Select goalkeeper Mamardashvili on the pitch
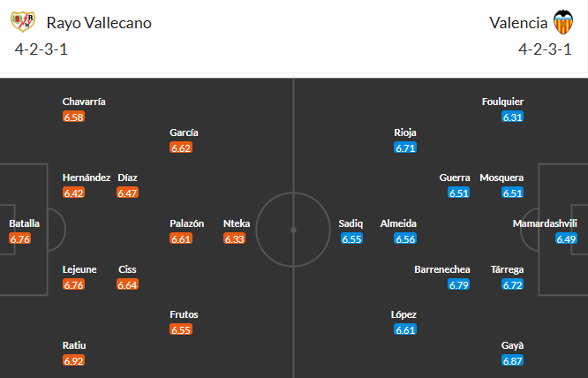Viewport: 588px width, 378px height. pyautogui.click(x=545, y=223)
